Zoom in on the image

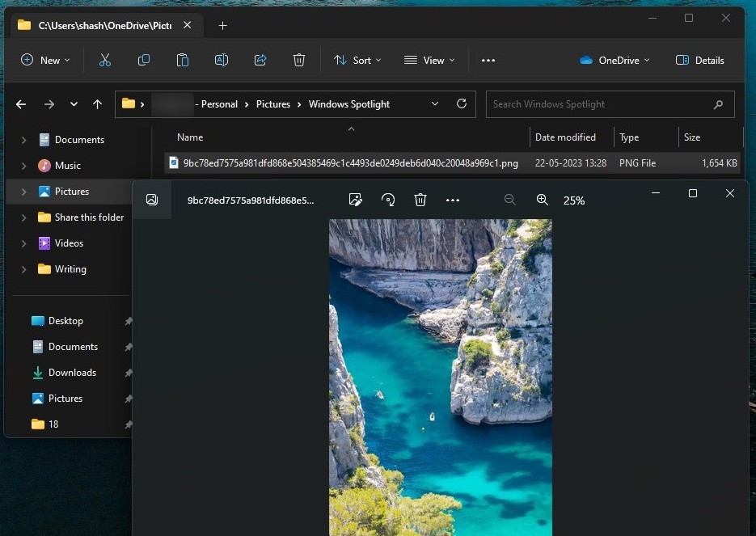pyautogui.click(x=543, y=200)
